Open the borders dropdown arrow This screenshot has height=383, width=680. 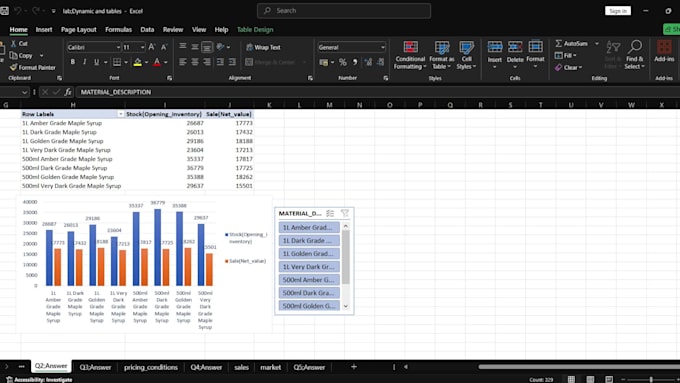click(x=126, y=62)
